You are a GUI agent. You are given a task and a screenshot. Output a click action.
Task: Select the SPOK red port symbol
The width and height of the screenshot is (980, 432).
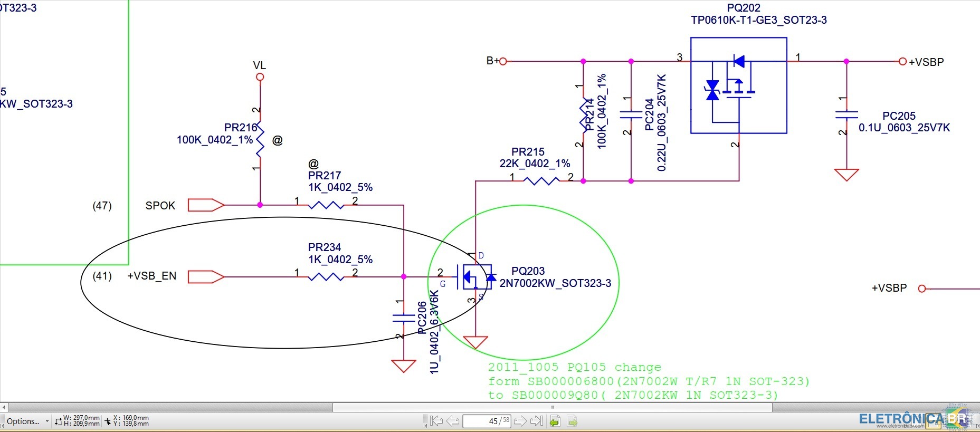[x=206, y=205]
